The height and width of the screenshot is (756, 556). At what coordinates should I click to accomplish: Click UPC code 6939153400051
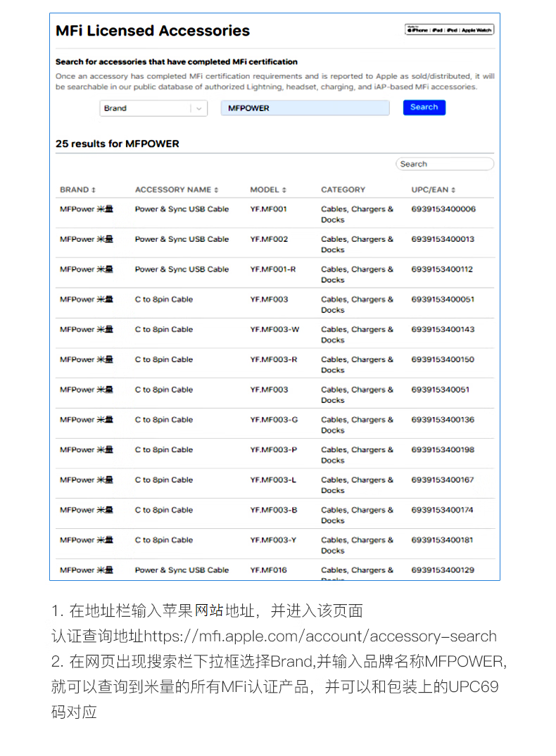point(443,300)
